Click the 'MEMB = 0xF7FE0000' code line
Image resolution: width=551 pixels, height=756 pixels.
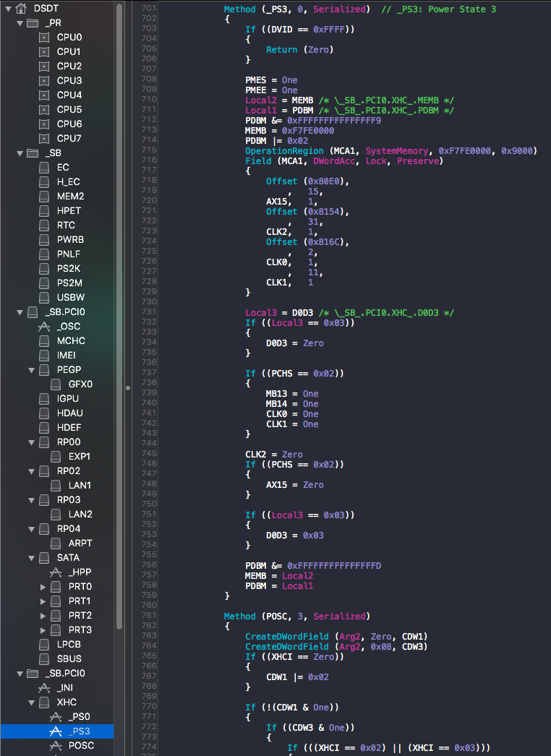click(x=289, y=131)
